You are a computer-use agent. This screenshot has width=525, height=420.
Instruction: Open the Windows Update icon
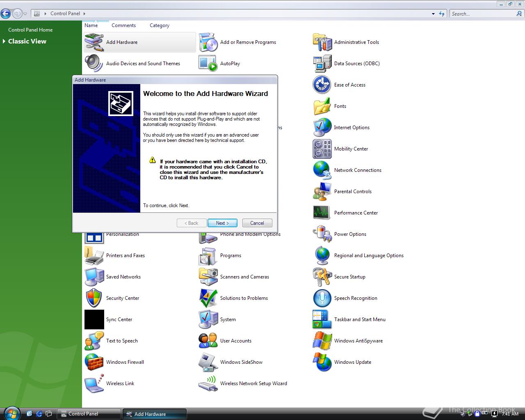[x=322, y=362]
